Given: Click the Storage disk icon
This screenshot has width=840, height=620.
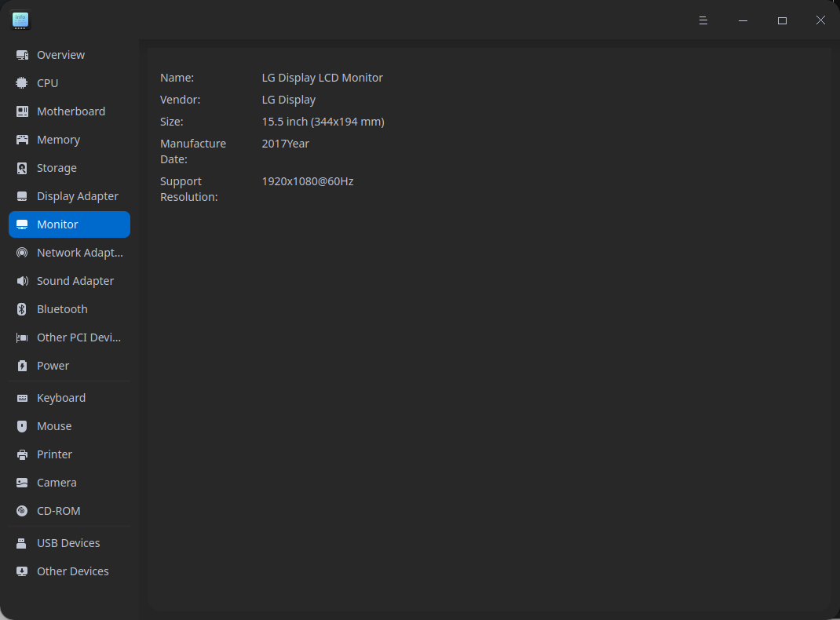Looking at the screenshot, I should click(x=22, y=168).
